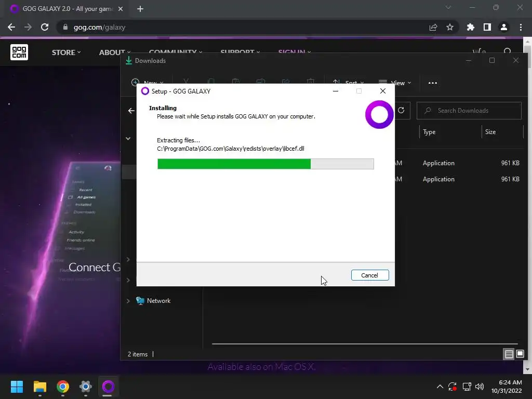Close the GOG GALAXY 2.0 browser tab
Image resolution: width=532 pixels, height=399 pixels.
pos(121,9)
